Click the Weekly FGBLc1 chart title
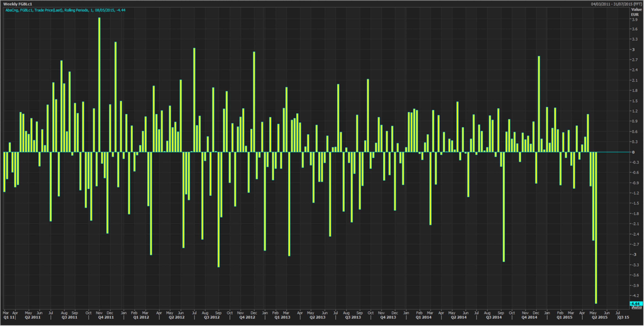Image resolution: width=644 pixels, height=326 pixels. click(x=18, y=4)
